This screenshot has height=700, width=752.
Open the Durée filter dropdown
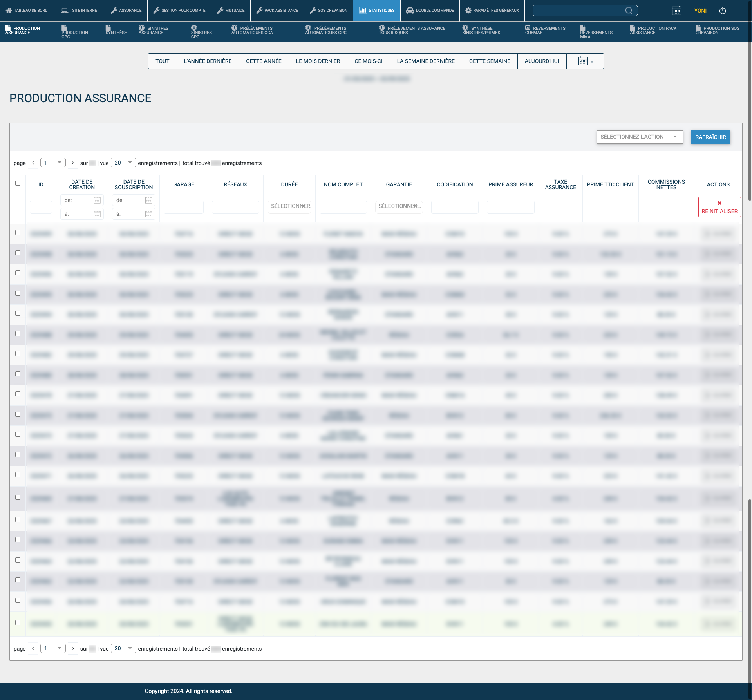(x=289, y=206)
